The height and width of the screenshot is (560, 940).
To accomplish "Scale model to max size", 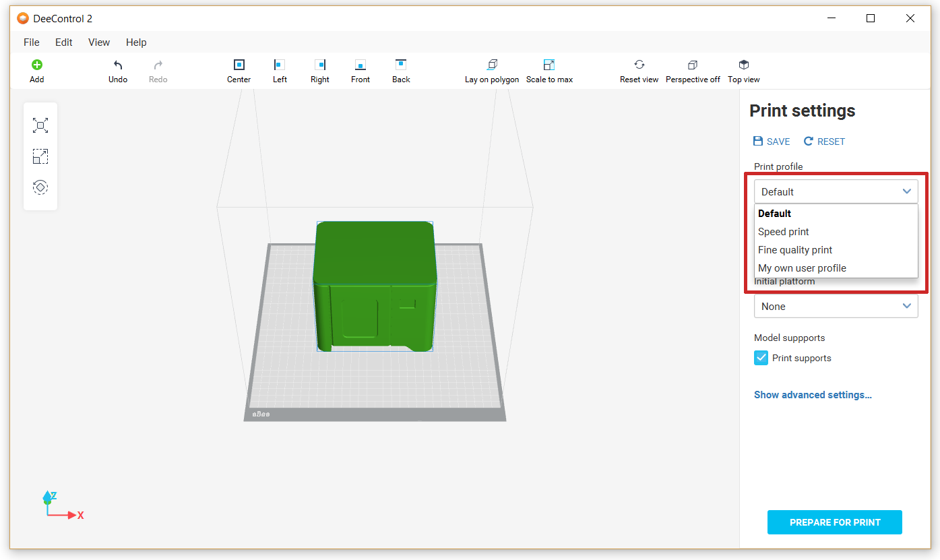I will [549, 65].
